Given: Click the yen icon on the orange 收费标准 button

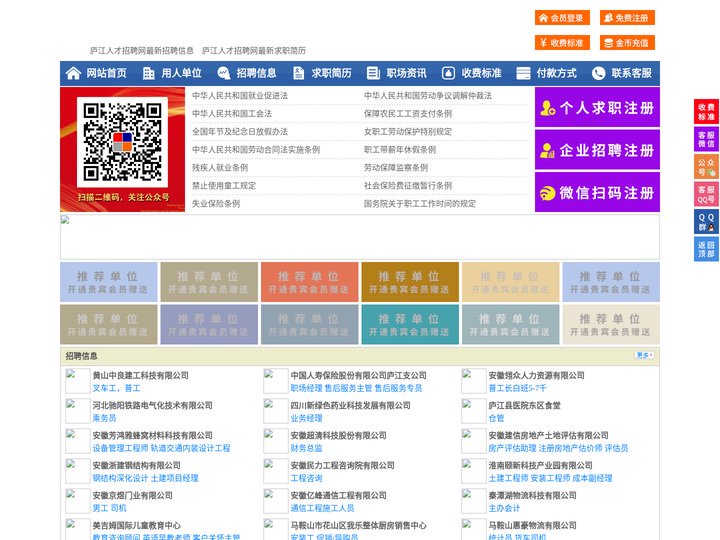Looking at the screenshot, I should tap(544, 43).
